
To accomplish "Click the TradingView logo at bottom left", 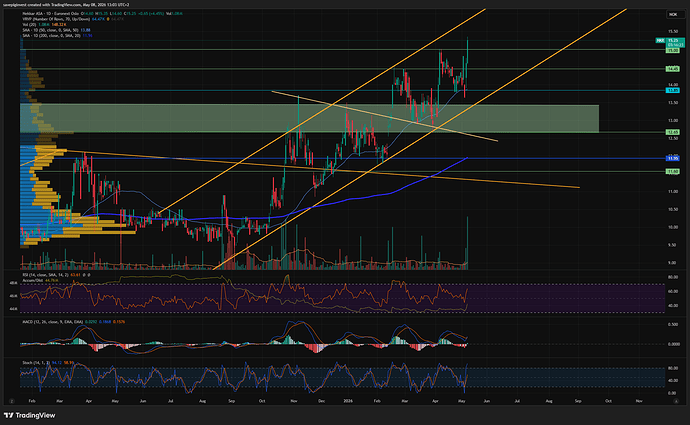I will click(29, 415).
